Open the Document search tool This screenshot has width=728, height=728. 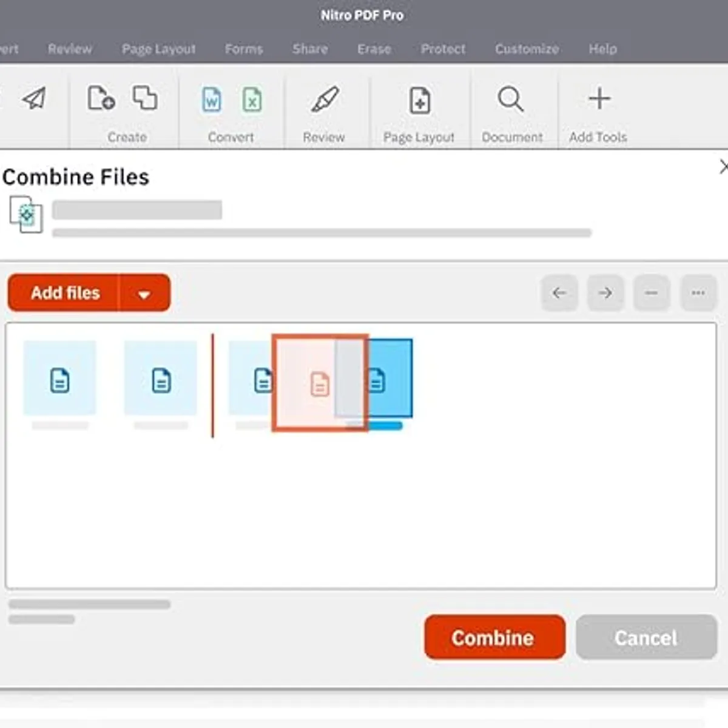pyautogui.click(x=510, y=99)
